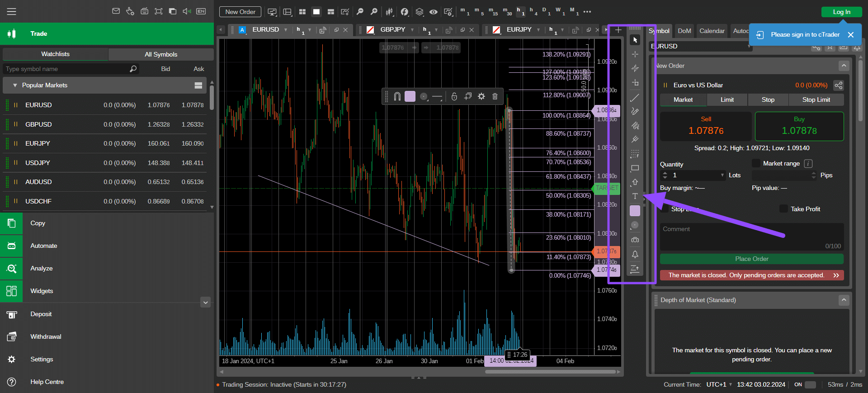Switch to the DoM tab
The height and width of the screenshot is (393, 868).
click(684, 31)
